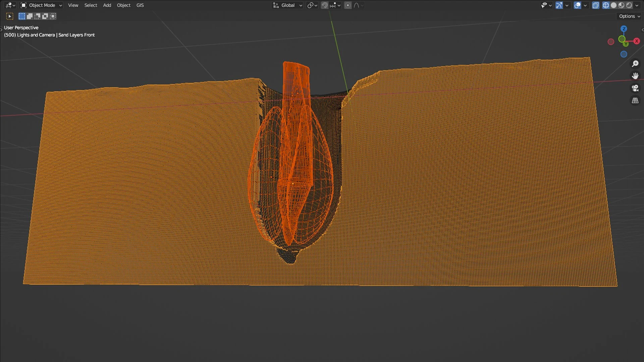The image size is (644, 362).
Task: Switch perspective/orthographic with grid icon
Action: [635, 101]
